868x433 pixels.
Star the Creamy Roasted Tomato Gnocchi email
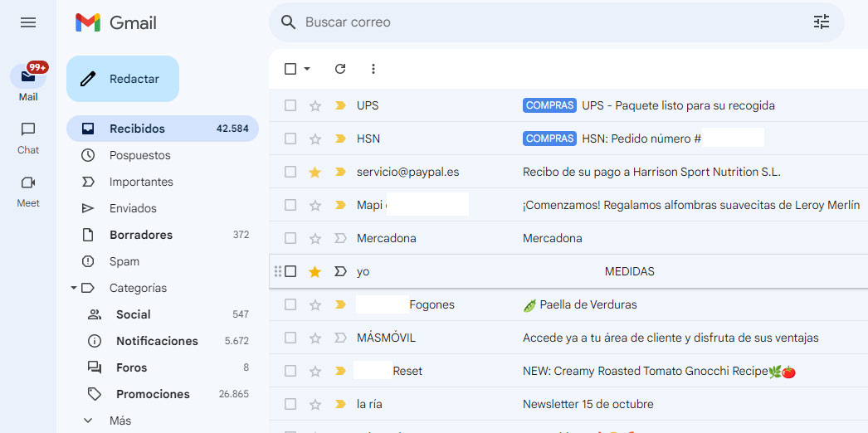pos(315,371)
